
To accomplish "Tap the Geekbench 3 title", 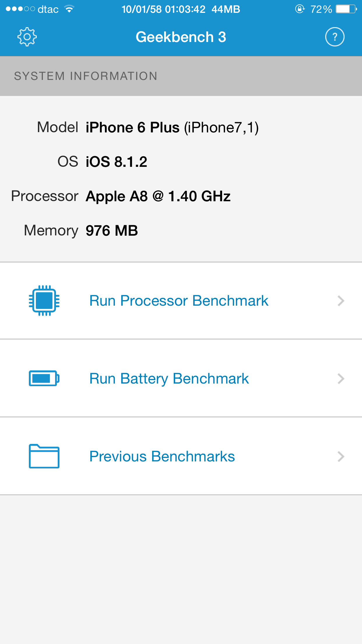I will (181, 37).
